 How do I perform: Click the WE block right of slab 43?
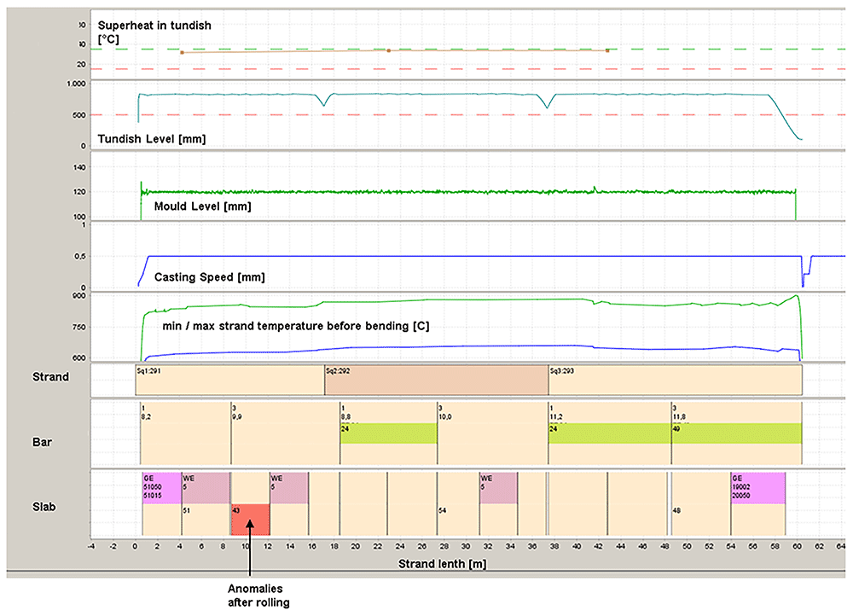coord(289,488)
